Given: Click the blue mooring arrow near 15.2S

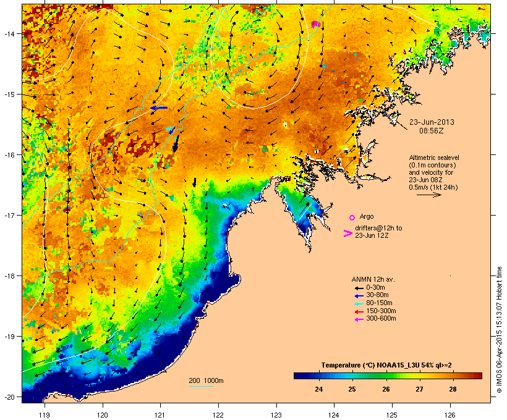Looking at the screenshot, I should pyautogui.click(x=159, y=108).
